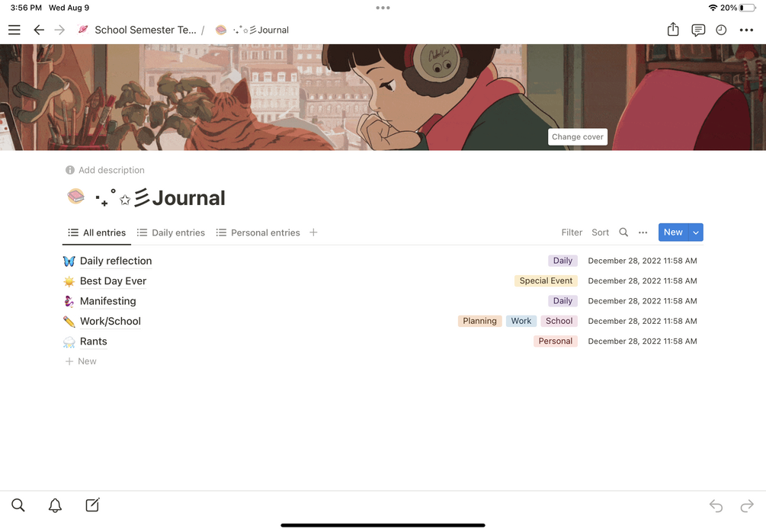This screenshot has height=532, width=766.
Task: Open School Semester Te... breadcrumb
Action: pos(137,30)
